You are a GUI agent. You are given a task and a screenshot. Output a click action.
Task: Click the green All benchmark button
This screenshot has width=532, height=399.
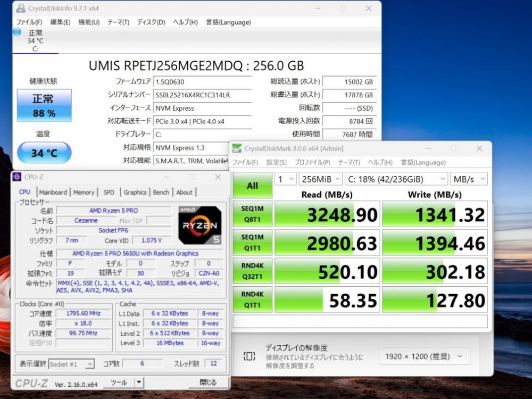coord(252,186)
